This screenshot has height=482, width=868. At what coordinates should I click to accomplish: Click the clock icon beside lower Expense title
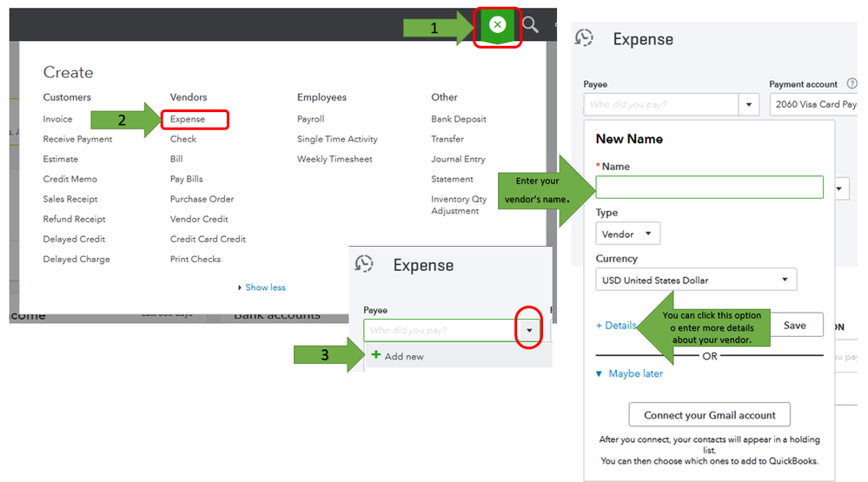click(x=364, y=264)
